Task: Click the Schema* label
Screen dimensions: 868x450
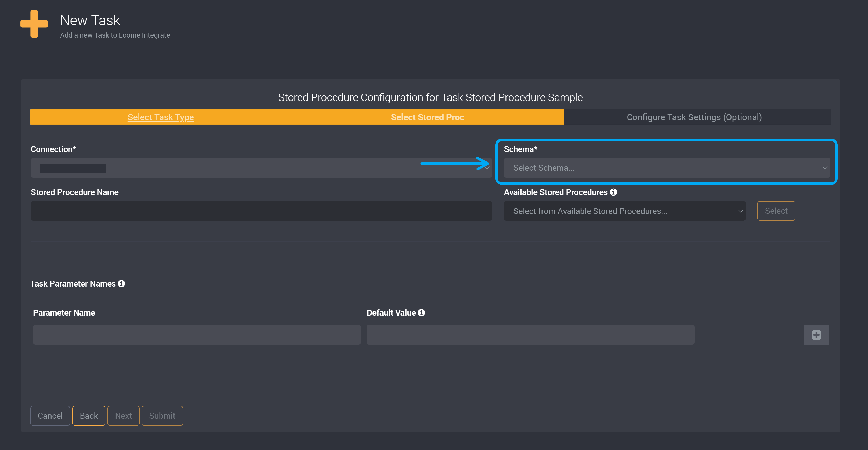Action: click(x=520, y=149)
